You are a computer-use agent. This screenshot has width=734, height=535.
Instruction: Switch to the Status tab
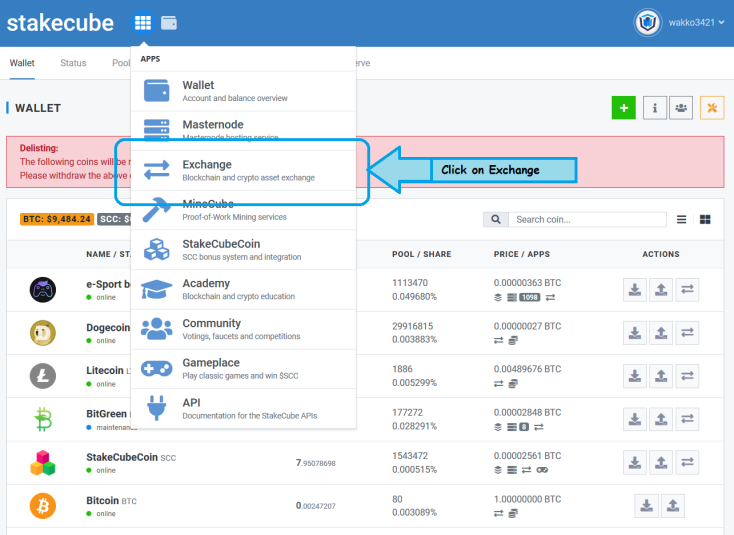(x=73, y=63)
